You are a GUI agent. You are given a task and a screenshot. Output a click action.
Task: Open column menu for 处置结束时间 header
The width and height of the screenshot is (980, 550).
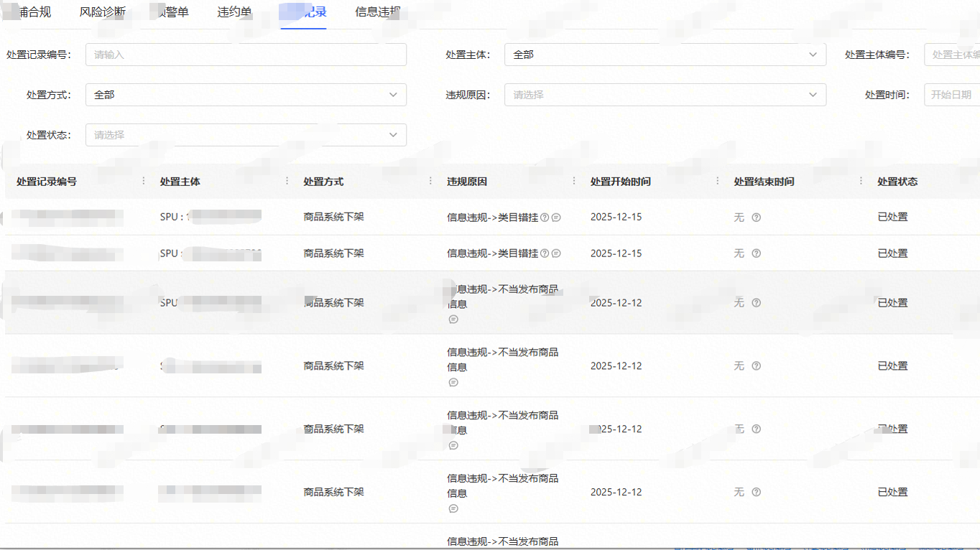(x=861, y=181)
